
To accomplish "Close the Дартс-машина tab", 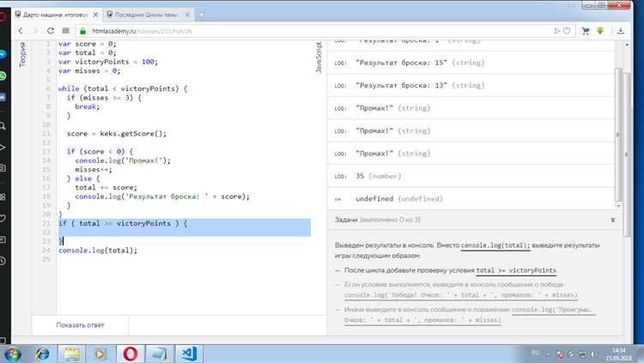I will pyautogui.click(x=95, y=15).
